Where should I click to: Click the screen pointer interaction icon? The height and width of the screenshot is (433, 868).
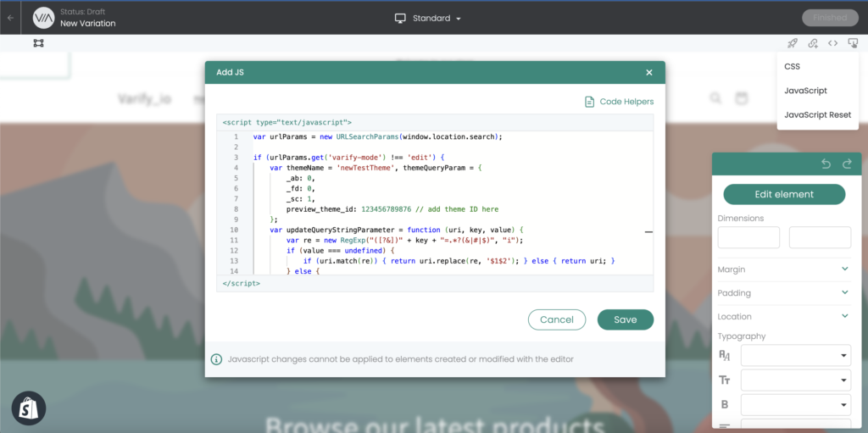[x=853, y=43]
